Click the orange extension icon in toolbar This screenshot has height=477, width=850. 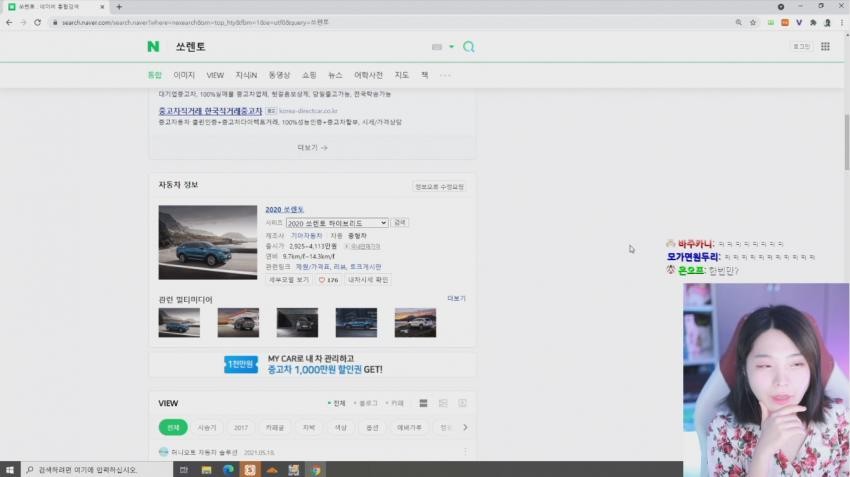pos(785,22)
